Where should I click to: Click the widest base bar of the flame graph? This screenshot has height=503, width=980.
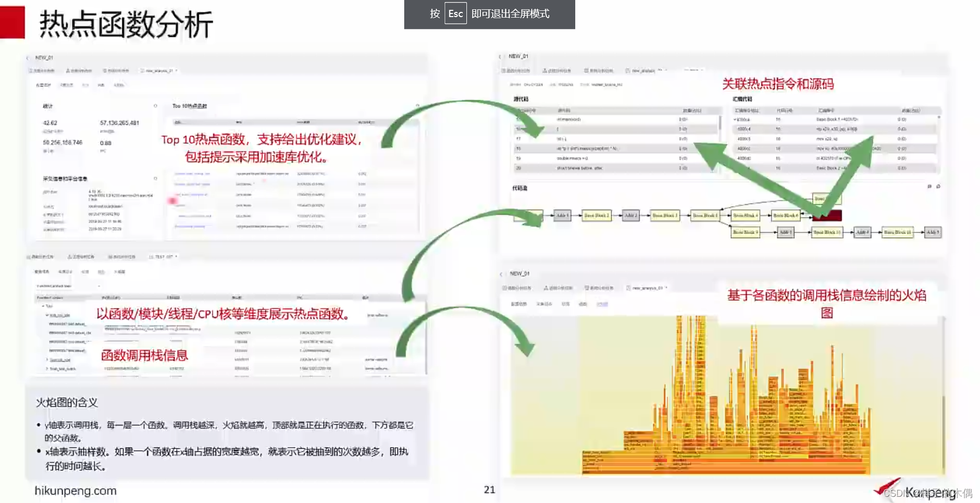pyautogui.click(x=724, y=472)
